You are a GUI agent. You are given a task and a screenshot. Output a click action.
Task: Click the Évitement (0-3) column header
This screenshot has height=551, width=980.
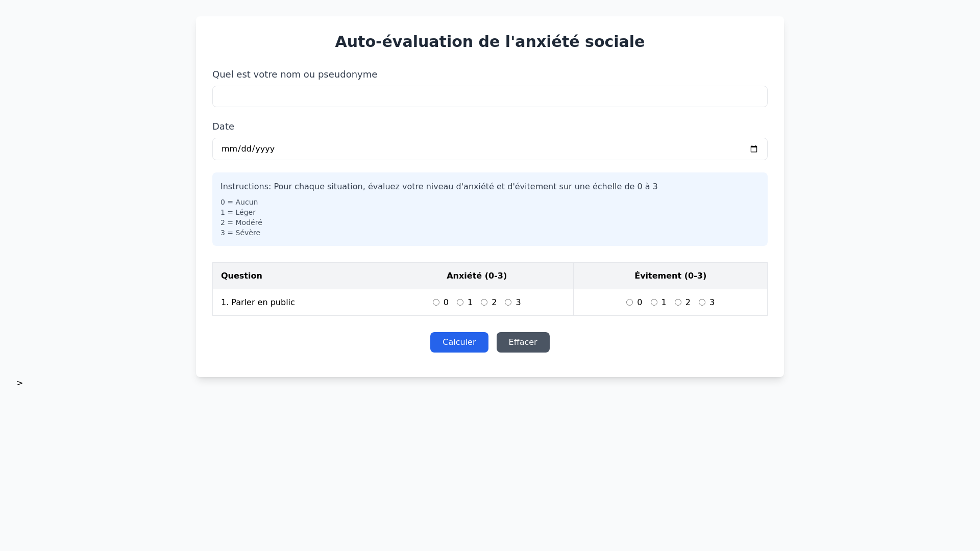point(670,276)
